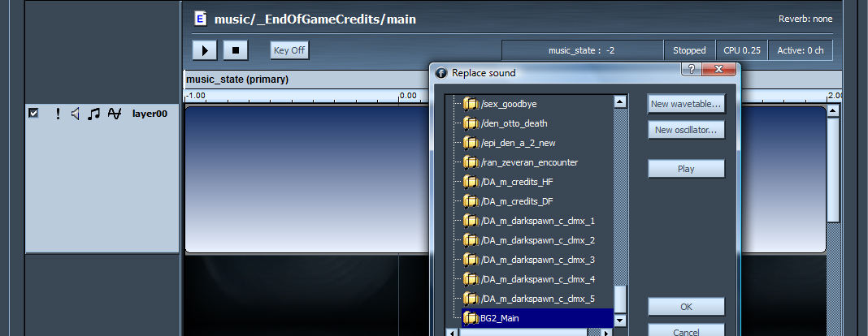Image resolution: width=868 pixels, height=336 pixels.
Task: Toggle the Key Off button
Action: 289,50
